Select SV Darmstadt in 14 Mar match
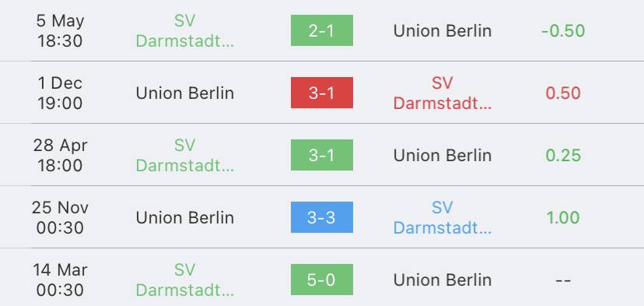 point(185,280)
